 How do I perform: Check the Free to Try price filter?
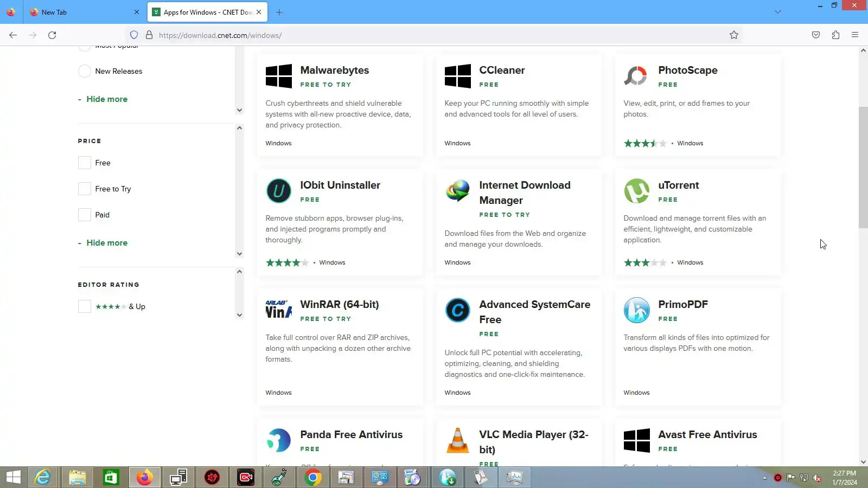click(85, 189)
